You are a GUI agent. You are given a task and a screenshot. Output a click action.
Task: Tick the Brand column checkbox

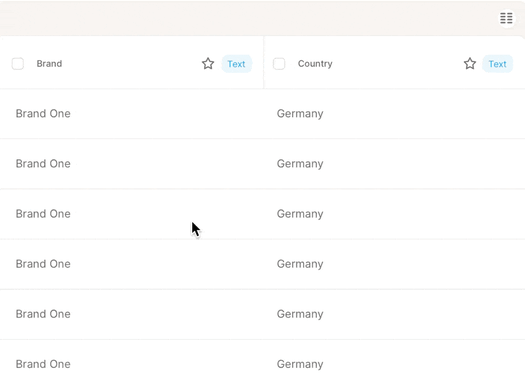coord(18,64)
